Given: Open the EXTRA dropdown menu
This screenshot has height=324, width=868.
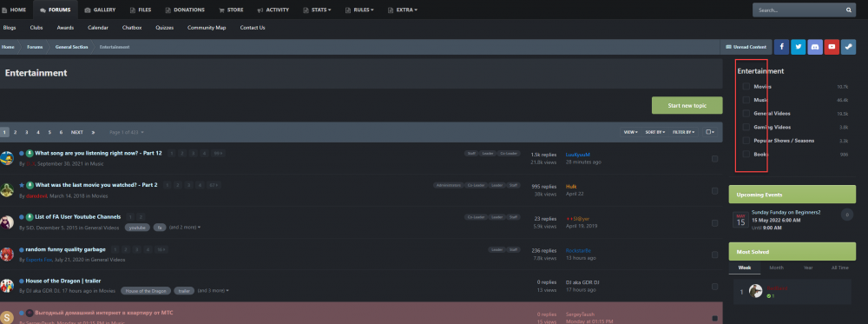Looking at the screenshot, I should tap(403, 10).
